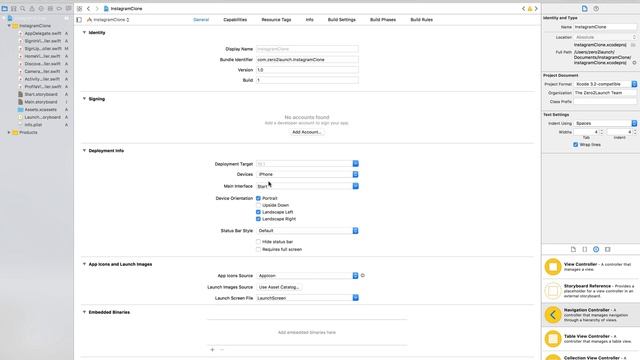Image resolution: width=640 pixels, height=360 pixels.
Task: Toggle the Landscape Right checkbox
Action: 258,219
